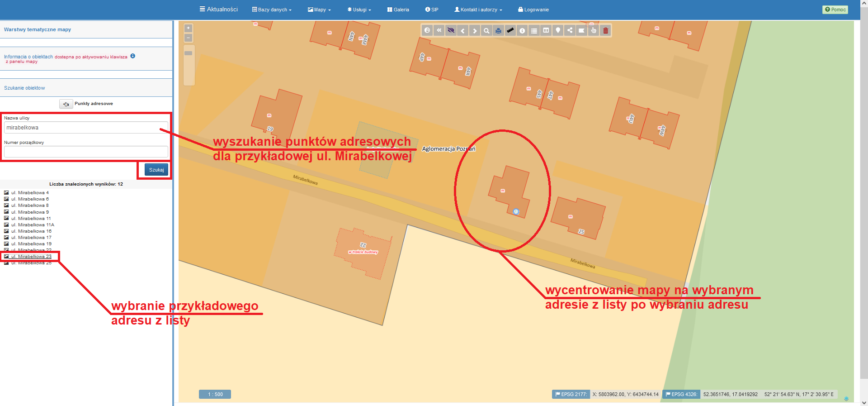Activate the object info tool in map toolbar

tap(522, 31)
